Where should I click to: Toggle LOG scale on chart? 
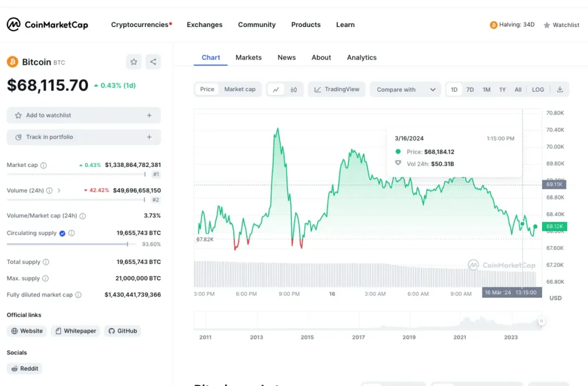pyautogui.click(x=537, y=89)
